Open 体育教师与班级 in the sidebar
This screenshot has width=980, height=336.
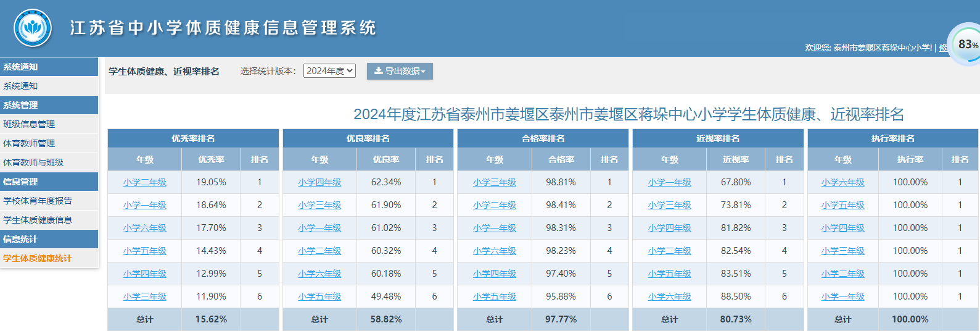tap(49, 162)
